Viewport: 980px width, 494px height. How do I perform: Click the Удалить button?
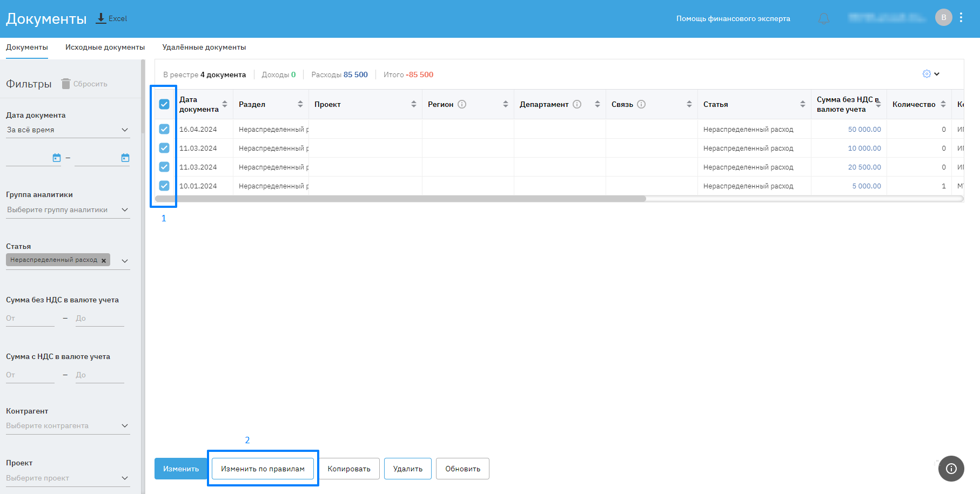[407, 469]
